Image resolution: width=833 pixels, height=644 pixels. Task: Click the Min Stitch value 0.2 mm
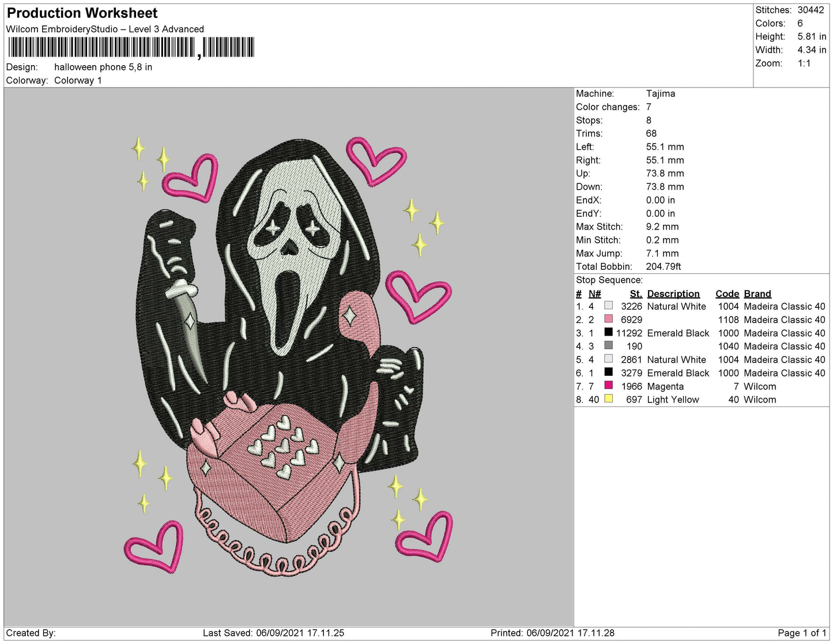[662, 240]
